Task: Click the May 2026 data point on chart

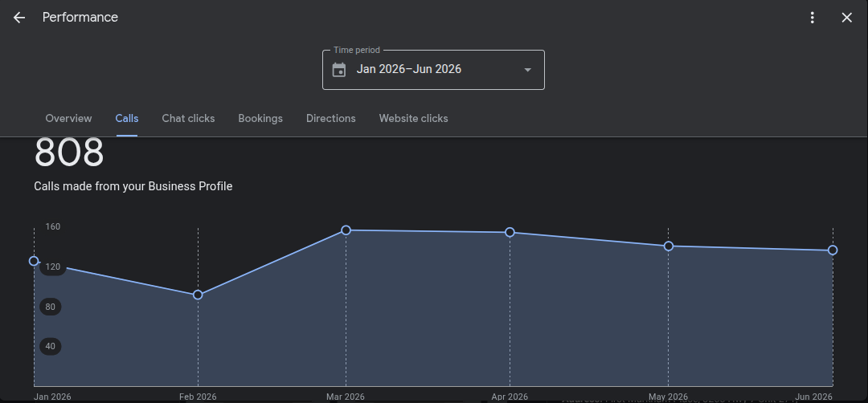Action: (x=668, y=246)
